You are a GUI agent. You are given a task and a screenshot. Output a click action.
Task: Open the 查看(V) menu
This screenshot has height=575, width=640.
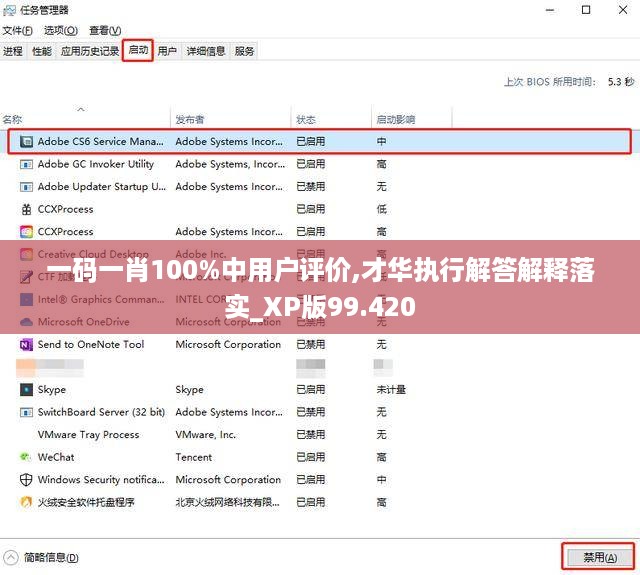click(x=105, y=31)
